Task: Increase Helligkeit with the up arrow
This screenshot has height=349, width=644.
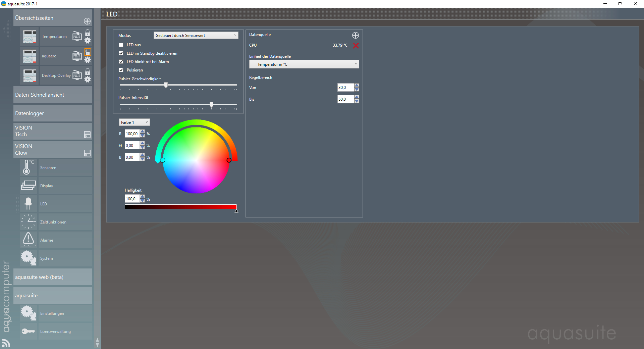Action: tap(143, 197)
